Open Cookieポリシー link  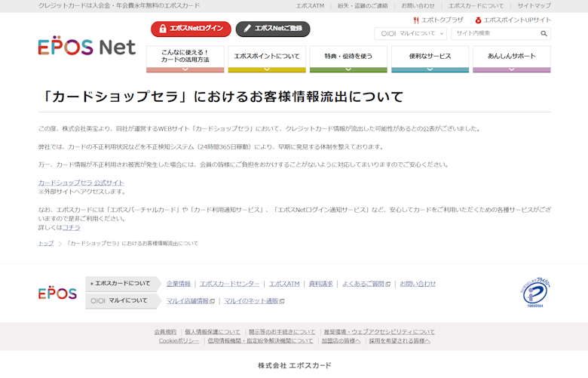click(x=179, y=341)
